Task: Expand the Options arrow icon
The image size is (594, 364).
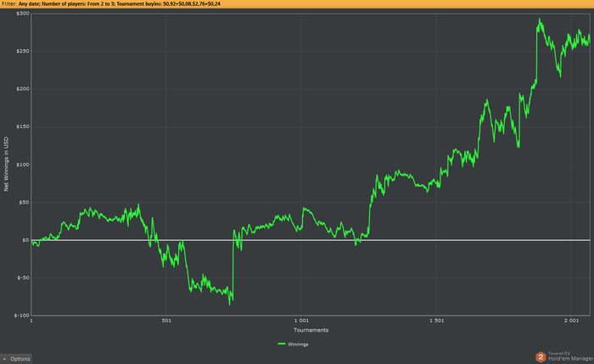Action: pos(4,359)
